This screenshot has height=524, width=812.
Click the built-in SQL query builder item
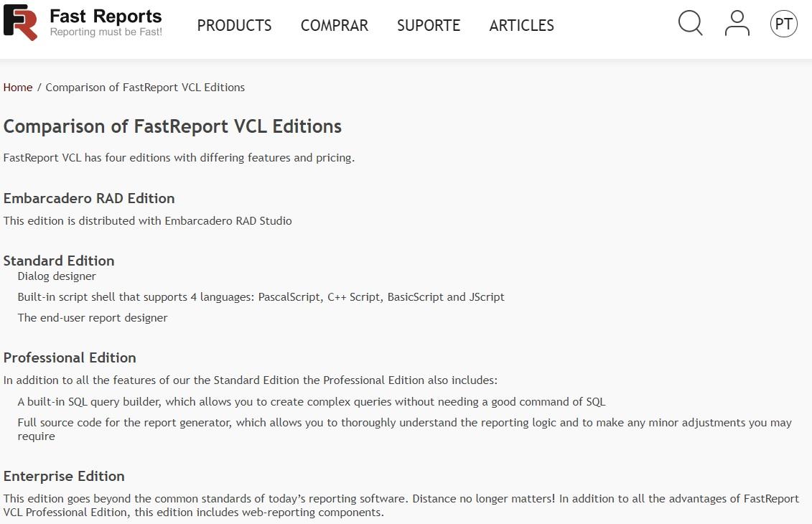click(312, 402)
